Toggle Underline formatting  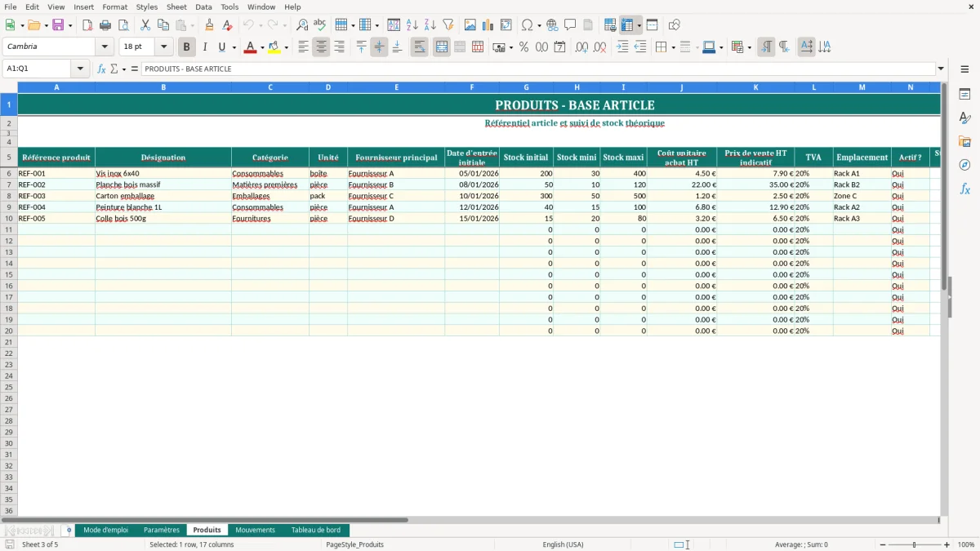(x=221, y=47)
